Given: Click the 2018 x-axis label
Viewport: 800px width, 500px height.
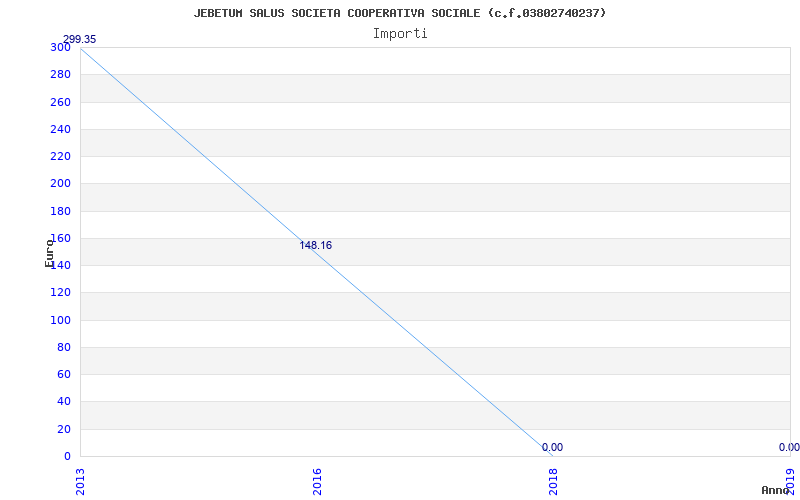Looking at the screenshot, I should pyautogui.click(x=554, y=482).
